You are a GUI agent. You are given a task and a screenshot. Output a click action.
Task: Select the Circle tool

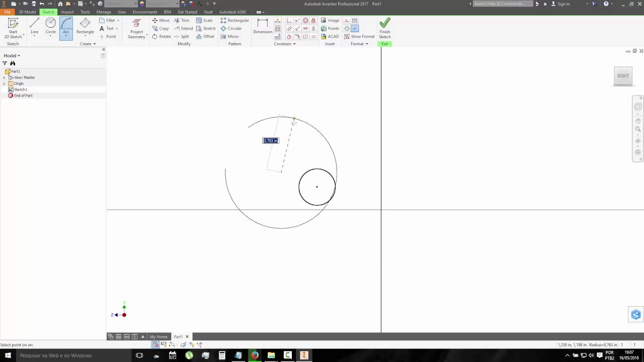click(51, 27)
